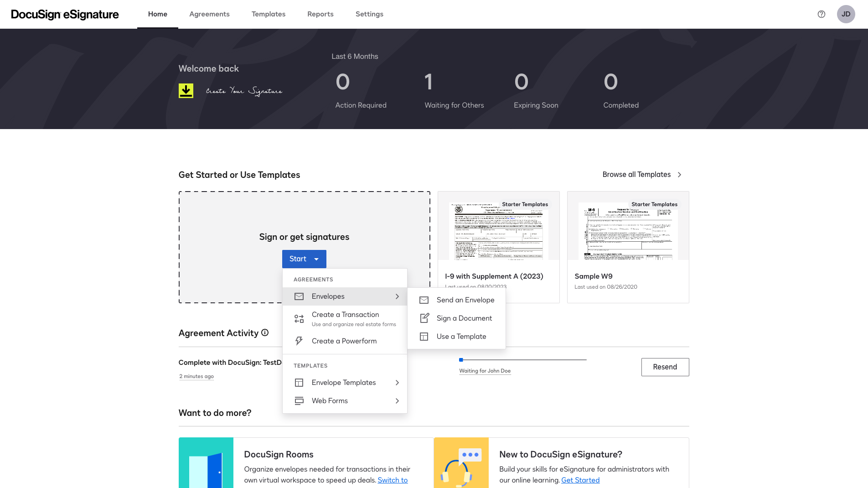868x488 pixels.
Task: Click the Sign a Document pen icon
Action: pyautogui.click(x=424, y=318)
